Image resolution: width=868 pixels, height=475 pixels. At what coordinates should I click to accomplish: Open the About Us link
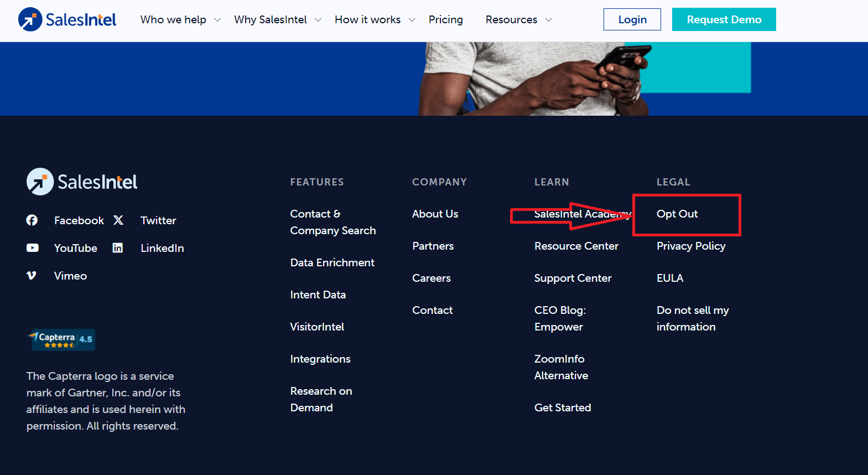tap(435, 214)
